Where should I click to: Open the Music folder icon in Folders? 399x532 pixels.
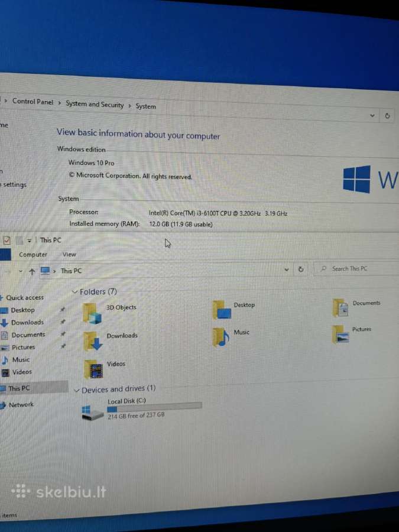click(x=221, y=337)
